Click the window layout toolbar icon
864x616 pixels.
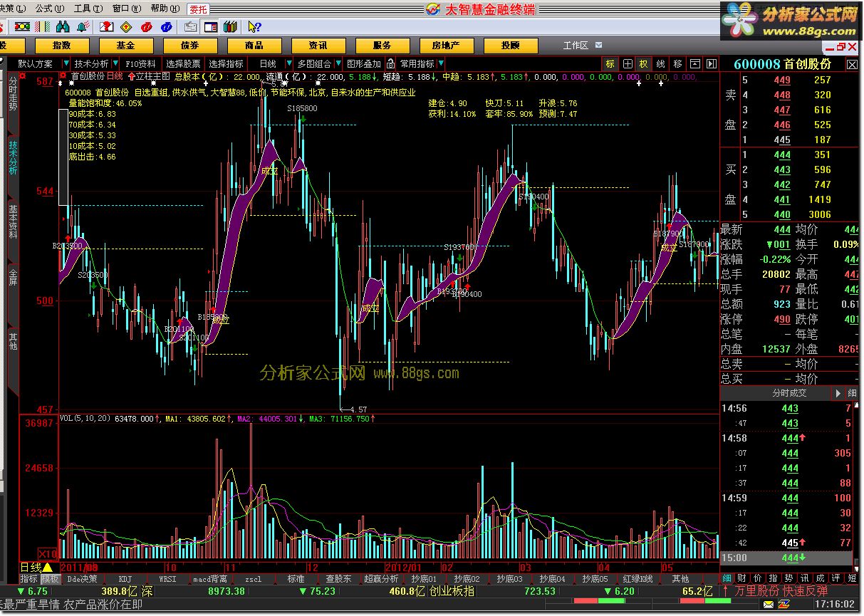210,26
